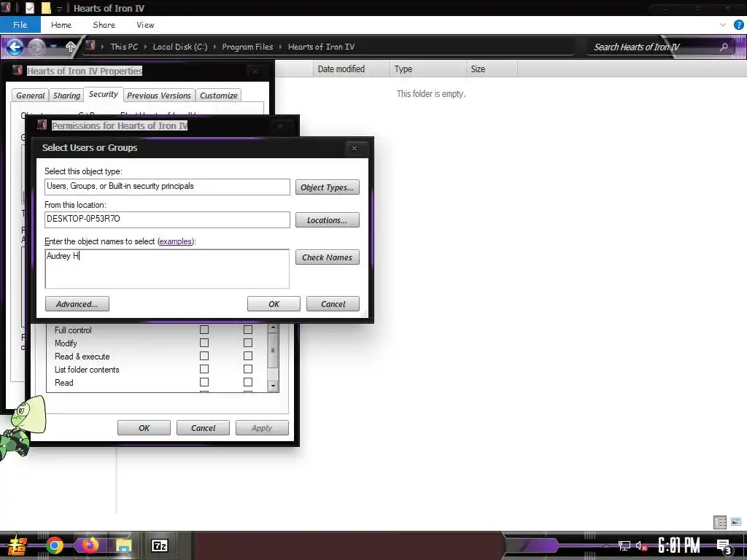The height and width of the screenshot is (560, 747).
Task: Click OK in the Permissions dialog
Action: 144,427
